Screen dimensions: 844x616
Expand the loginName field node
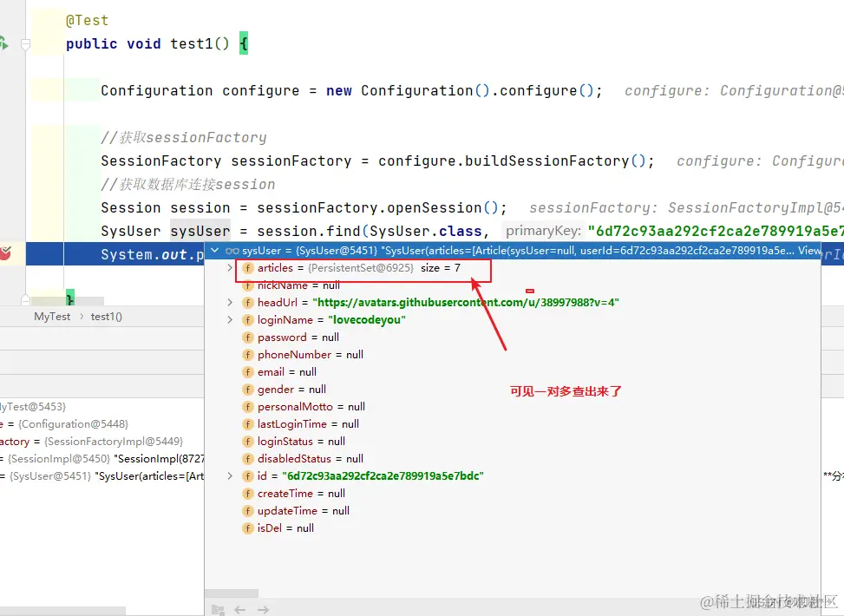pyautogui.click(x=230, y=320)
